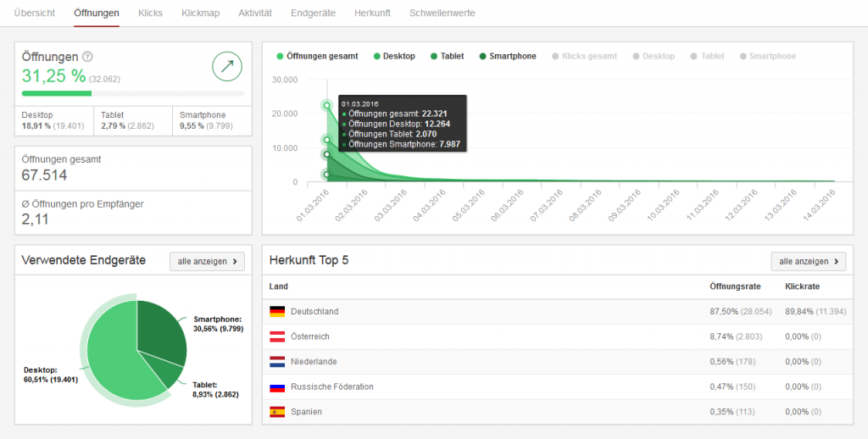The image size is (868, 439).
Task: Click the Tablet data point on 01.03.2016
Action: (326, 175)
